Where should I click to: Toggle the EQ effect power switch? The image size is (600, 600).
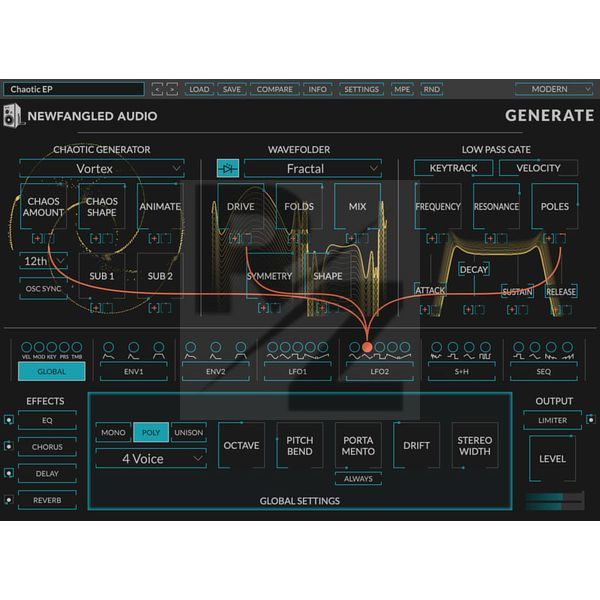coord(8,420)
